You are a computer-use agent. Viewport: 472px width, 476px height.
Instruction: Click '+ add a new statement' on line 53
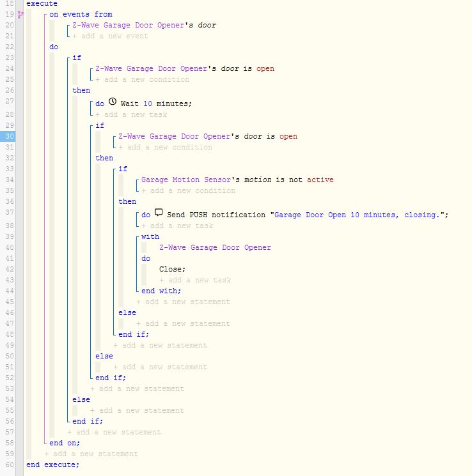click(137, 388)
